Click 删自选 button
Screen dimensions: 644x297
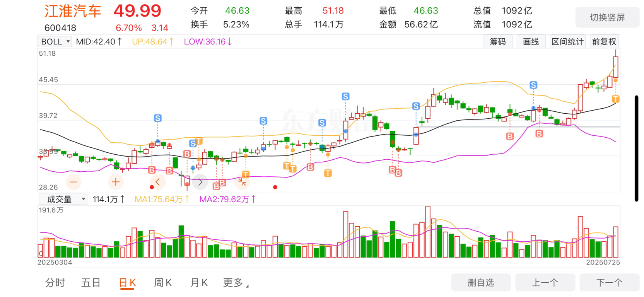[481, 283]
